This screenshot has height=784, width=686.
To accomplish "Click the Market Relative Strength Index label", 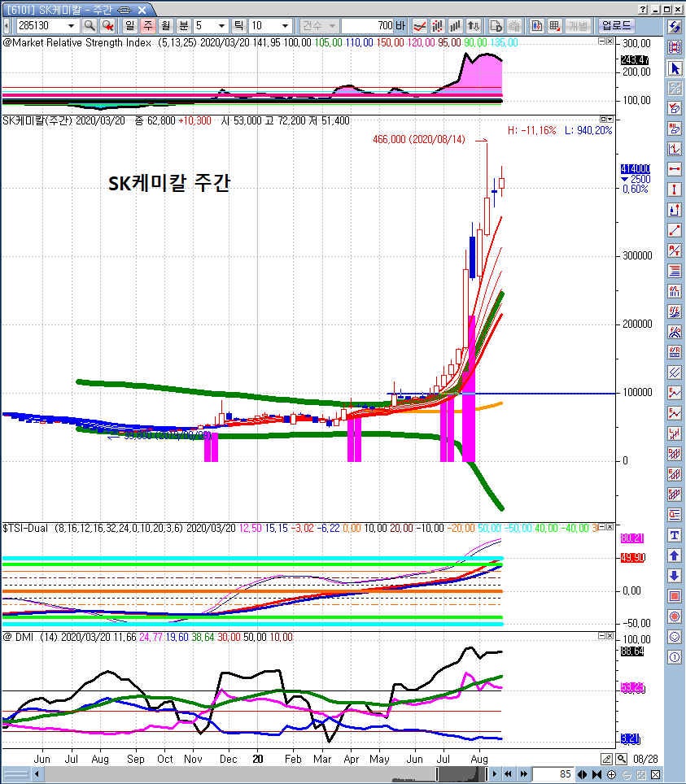I will (77, 42).
